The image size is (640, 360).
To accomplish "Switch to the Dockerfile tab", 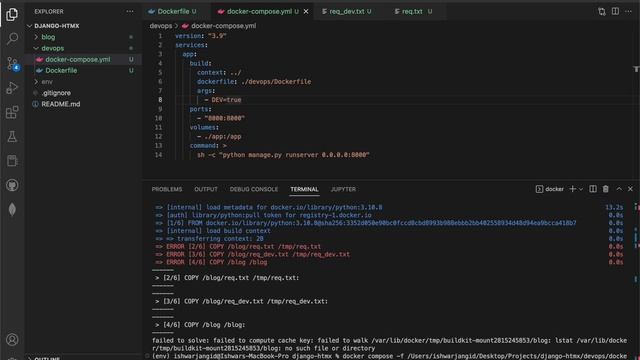I will 173,11.
